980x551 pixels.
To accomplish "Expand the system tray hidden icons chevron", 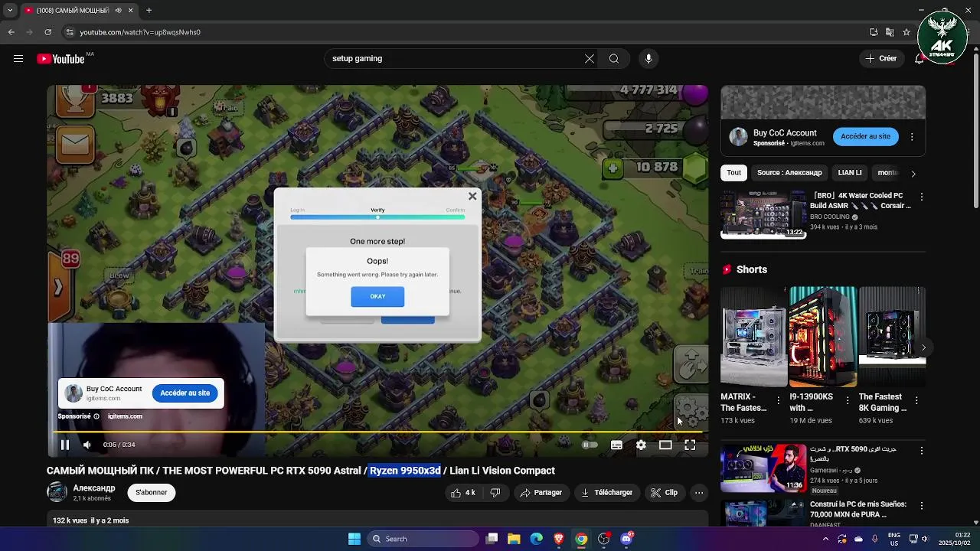I will 825,539.
